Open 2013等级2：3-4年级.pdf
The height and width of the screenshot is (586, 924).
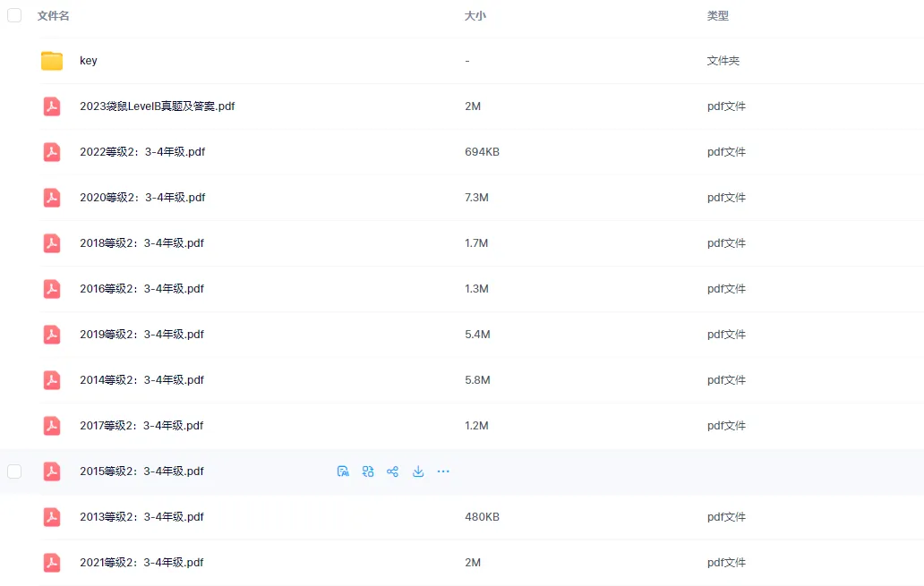142,517
